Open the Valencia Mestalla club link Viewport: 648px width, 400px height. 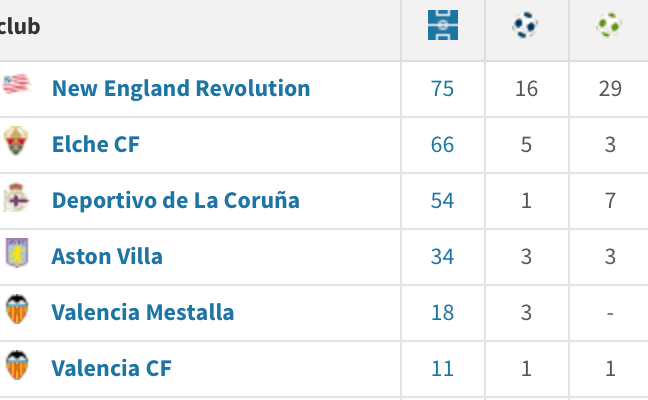pos(143,312)
